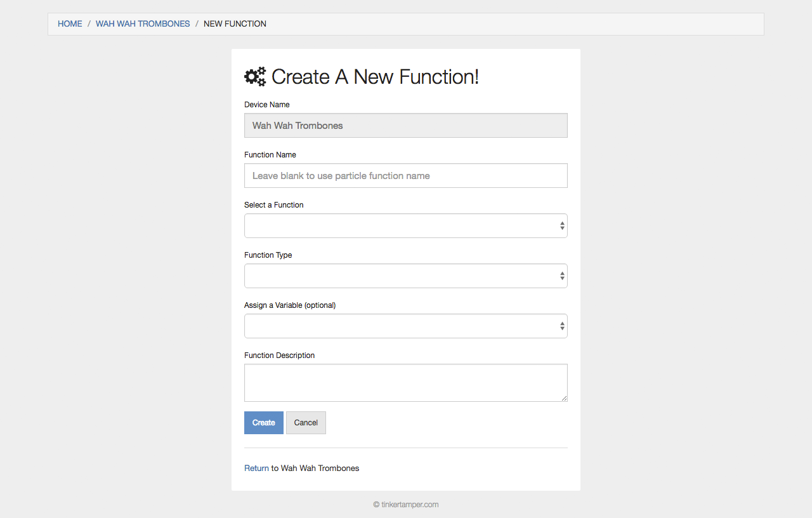Viewport: 812px width, 518px height.
Task: Go to HOME in the breadcrumb
Action: pos(70,23)
